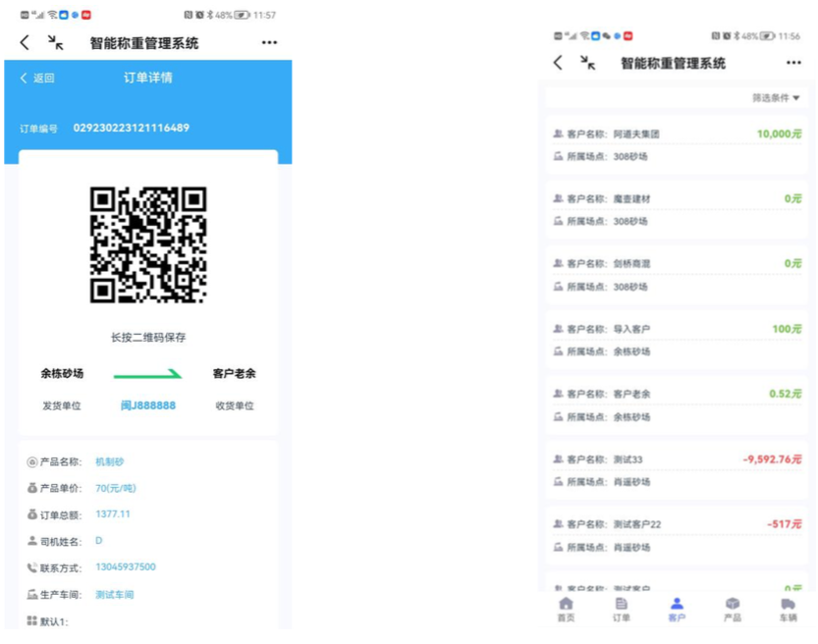This screenshot has width=818, height=644.
Task: Tap the shipper name 余栋砂场 above 发货单位
Action: point(62,373)
